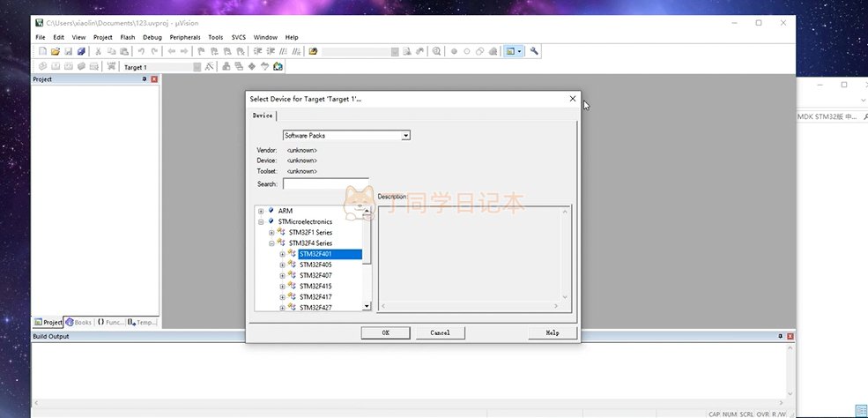868x418 pixels.
Task: Open Configuration wrench icon in toolbar
Action: [534, 51]
